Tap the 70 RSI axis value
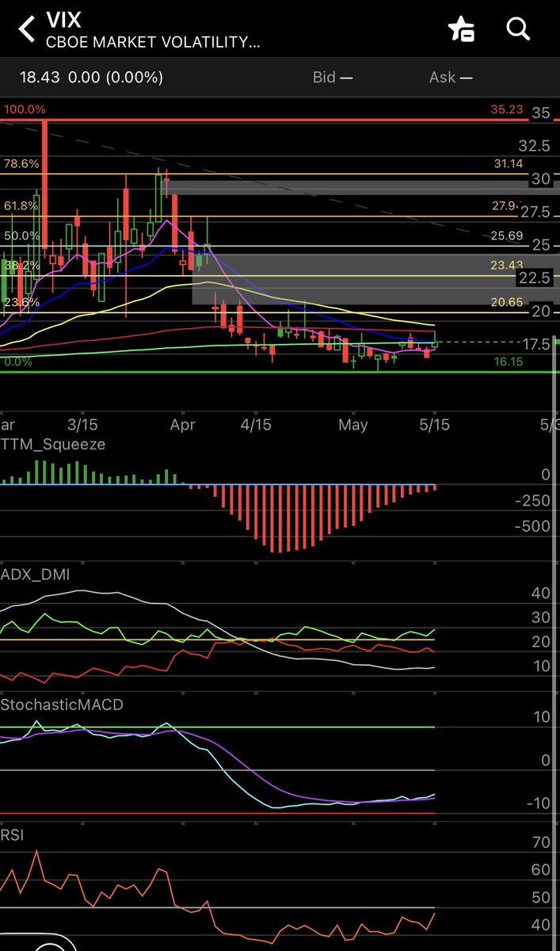The image size is (560, 951). pyautogui.click(x=542, y=842)
